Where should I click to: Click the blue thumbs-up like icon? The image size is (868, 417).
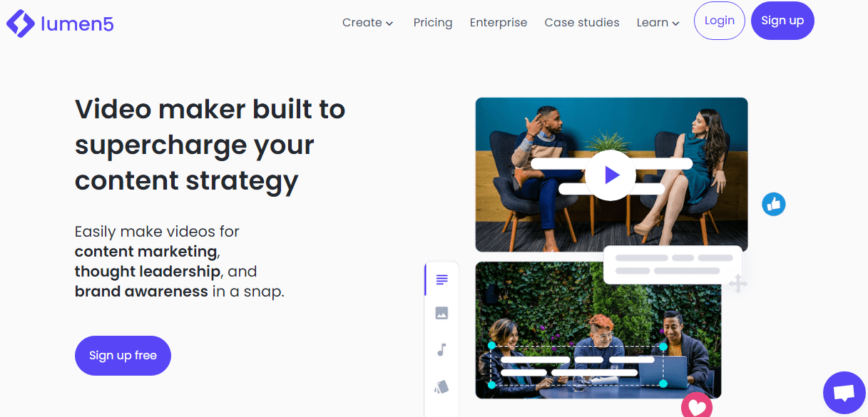click(x=773, y=205)
